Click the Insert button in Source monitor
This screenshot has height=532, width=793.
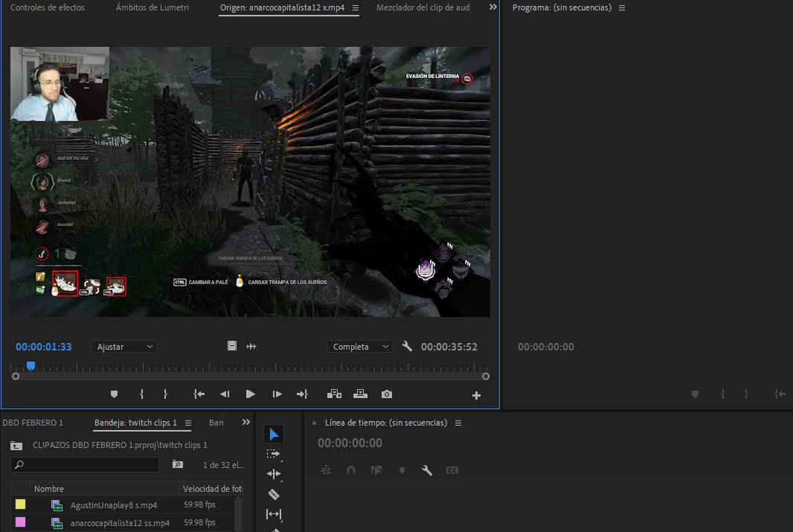click(x=334, y=394)
